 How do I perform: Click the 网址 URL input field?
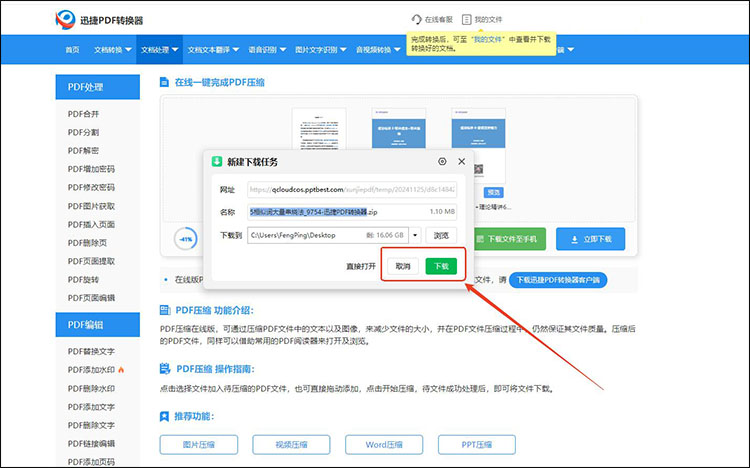click(352, 189)
